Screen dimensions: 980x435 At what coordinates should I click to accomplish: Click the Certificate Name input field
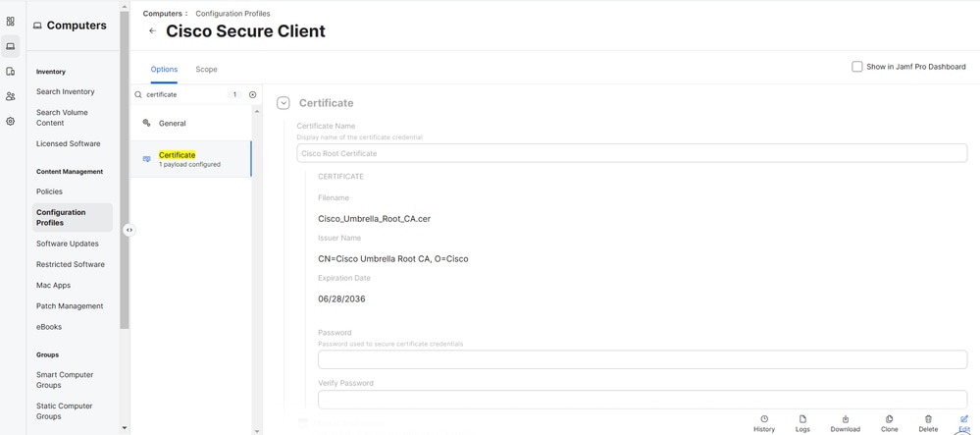[x=632, y=153]
